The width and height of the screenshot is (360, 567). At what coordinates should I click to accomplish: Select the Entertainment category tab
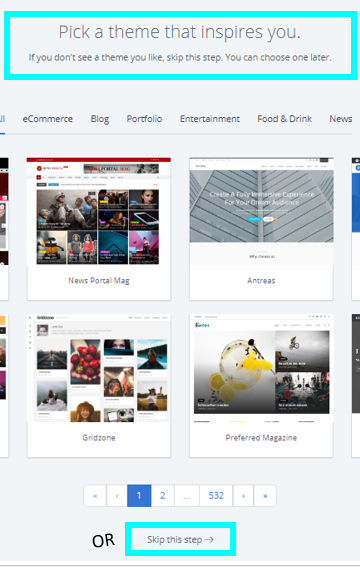(210, 119)
